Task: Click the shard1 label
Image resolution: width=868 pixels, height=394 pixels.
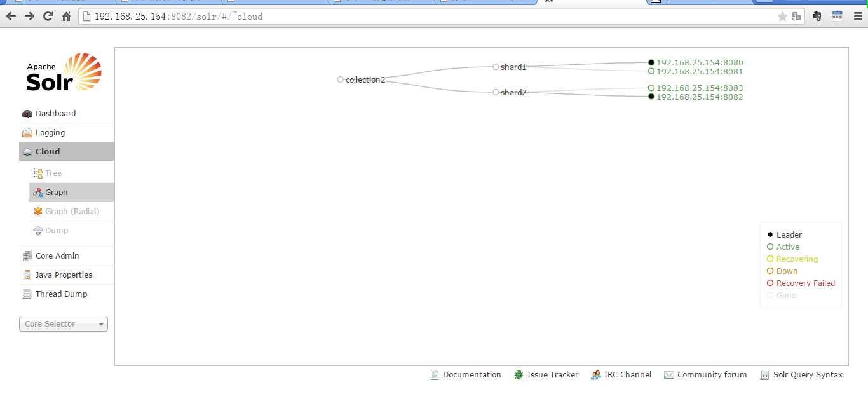Action: pos(513,67)
